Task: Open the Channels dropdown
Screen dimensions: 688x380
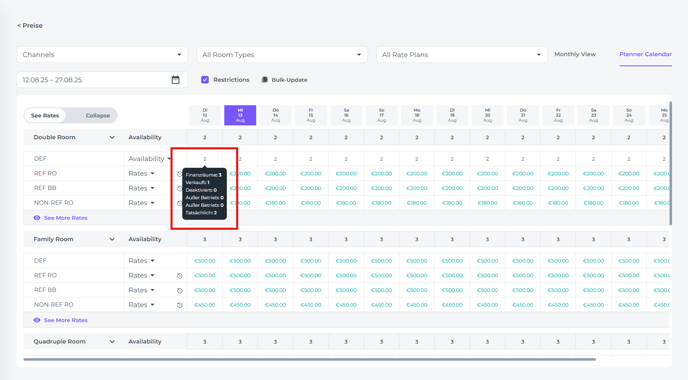Action: tap(102, 54)
